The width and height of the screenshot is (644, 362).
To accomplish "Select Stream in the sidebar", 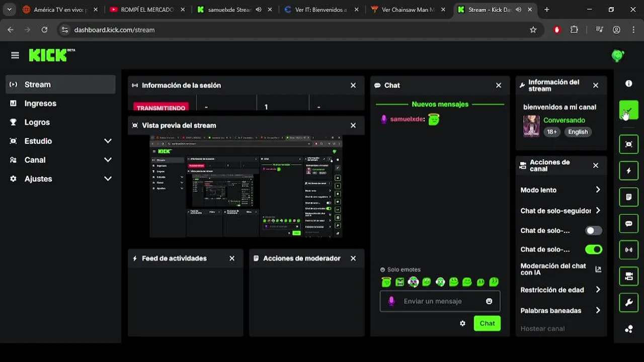I will coord(60,84).
